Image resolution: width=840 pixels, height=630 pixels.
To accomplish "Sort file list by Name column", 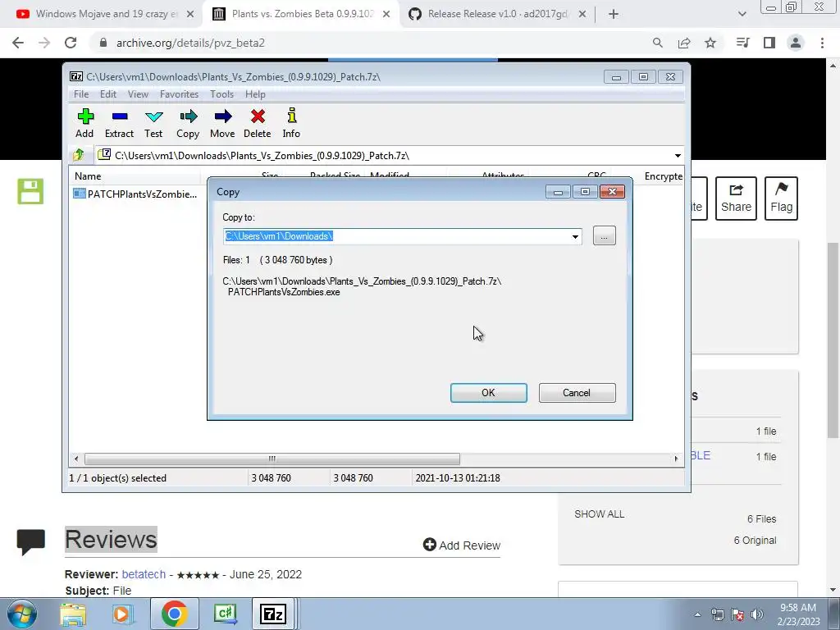I will coord(135,176).
